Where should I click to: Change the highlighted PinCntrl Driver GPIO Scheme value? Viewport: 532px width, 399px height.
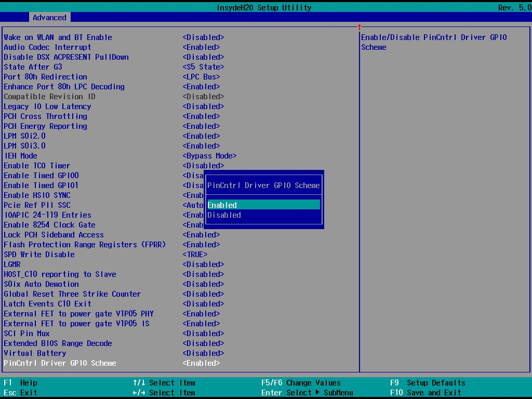201,363
